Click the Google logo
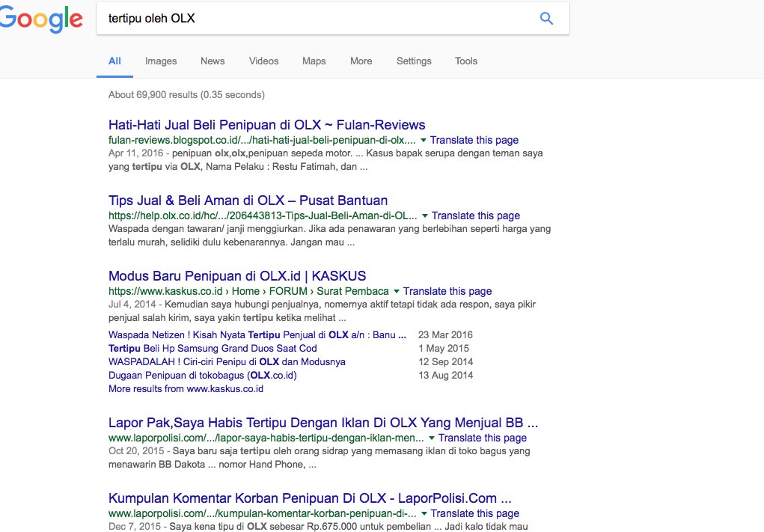Image resolution: width=764 pixels, height=532 pixels. pos(41,19)
